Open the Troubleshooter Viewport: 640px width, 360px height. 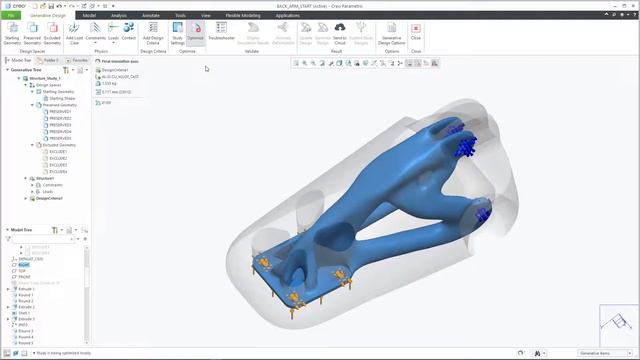pyautogui.click(x=221, y=31)
